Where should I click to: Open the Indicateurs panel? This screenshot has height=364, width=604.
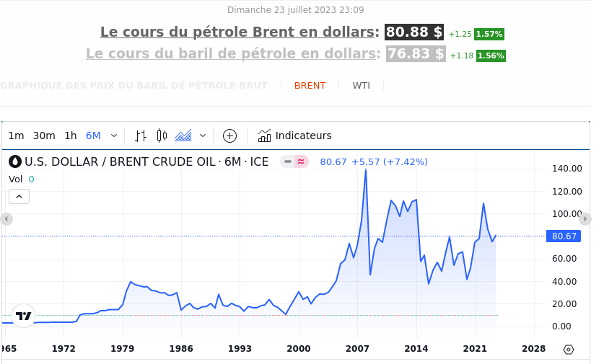coord(294,136)
